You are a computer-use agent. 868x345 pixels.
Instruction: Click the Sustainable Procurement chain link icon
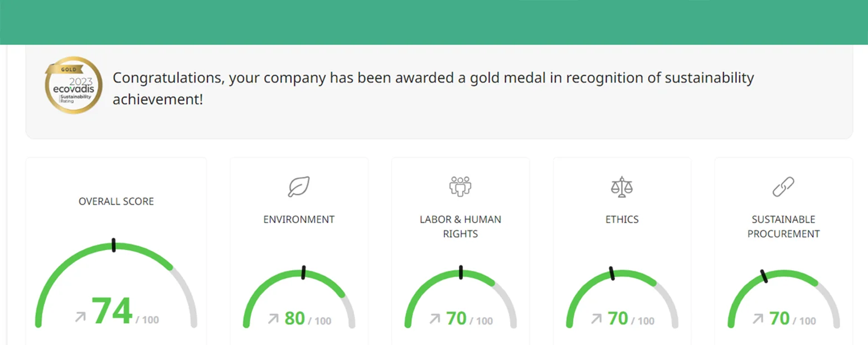click(783, 186)
